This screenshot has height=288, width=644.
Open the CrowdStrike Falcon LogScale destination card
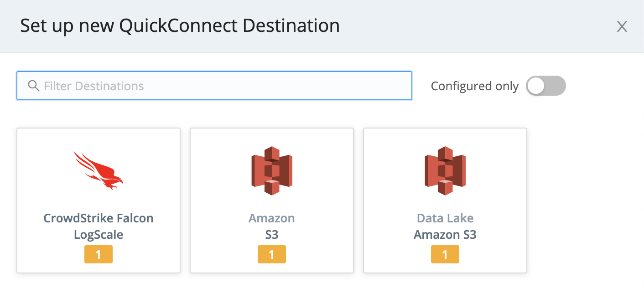[x=98, y=201]
